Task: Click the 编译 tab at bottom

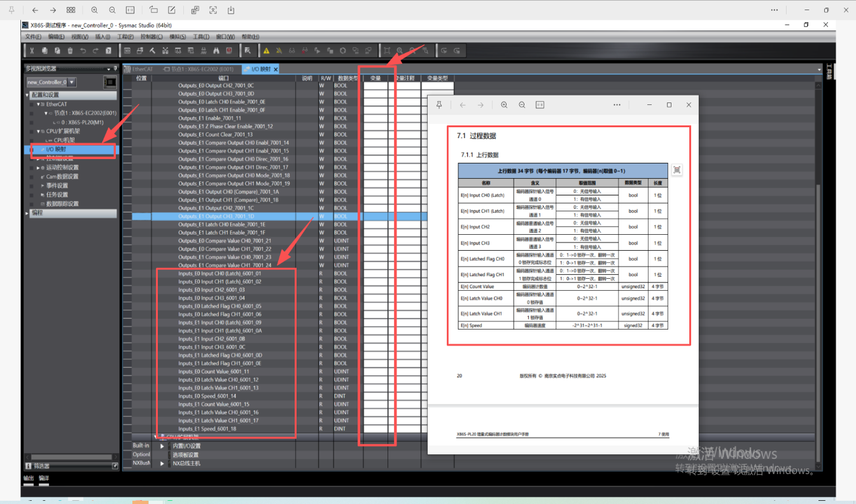Action: tap(44, 478)
